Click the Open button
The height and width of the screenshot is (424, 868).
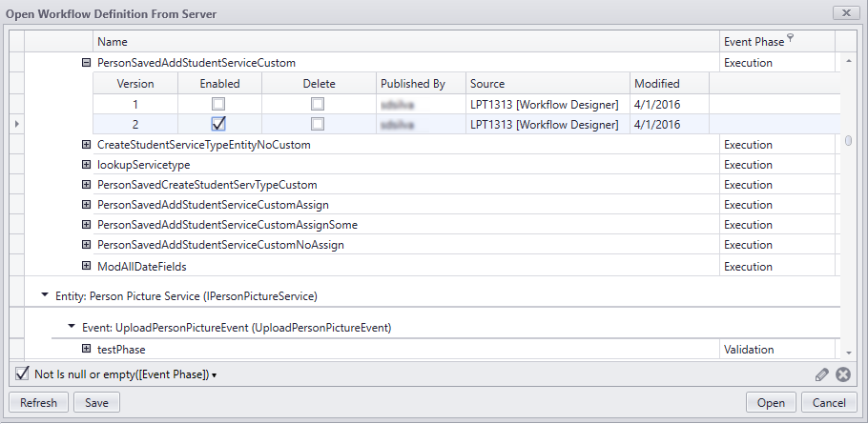pyautogui.click(x=771, y=403)
